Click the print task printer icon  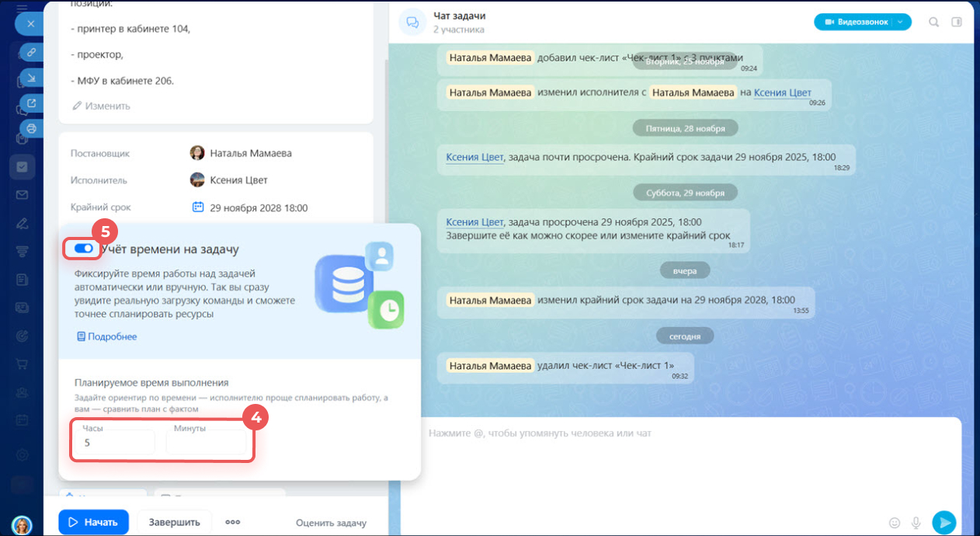tap(31, 128)
